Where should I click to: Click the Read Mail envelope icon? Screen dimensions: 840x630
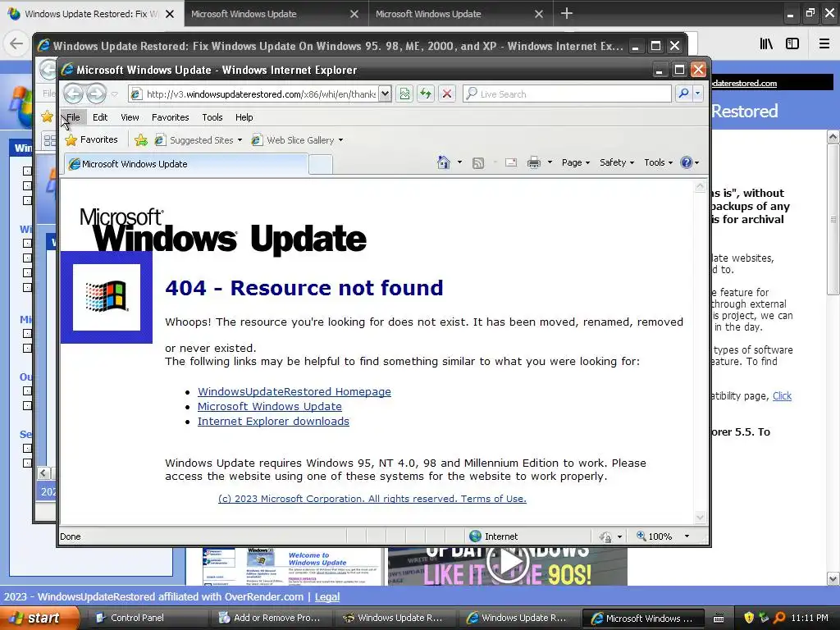click(x=511, y=162)
